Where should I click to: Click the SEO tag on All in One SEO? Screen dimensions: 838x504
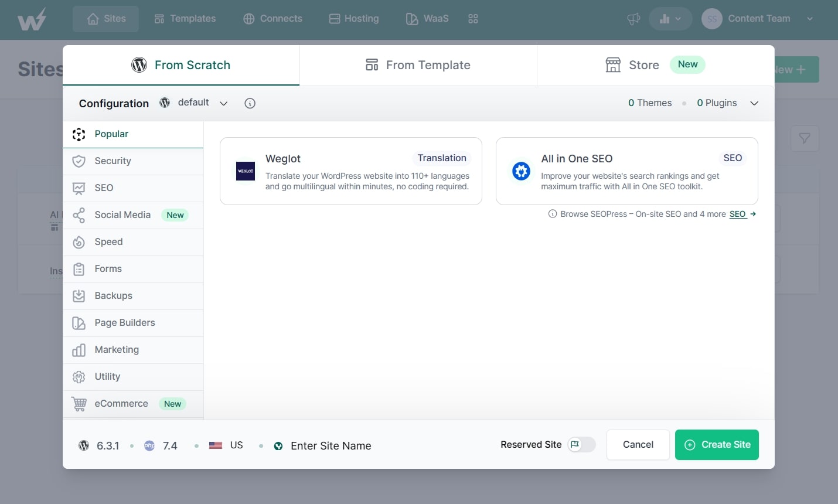pyautogui.click(x=733, y=158)
